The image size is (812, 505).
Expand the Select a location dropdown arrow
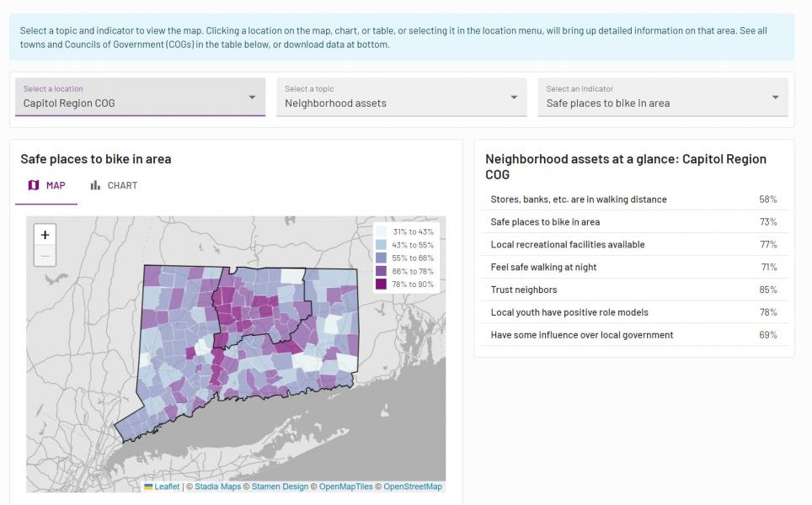coord(252,98)
